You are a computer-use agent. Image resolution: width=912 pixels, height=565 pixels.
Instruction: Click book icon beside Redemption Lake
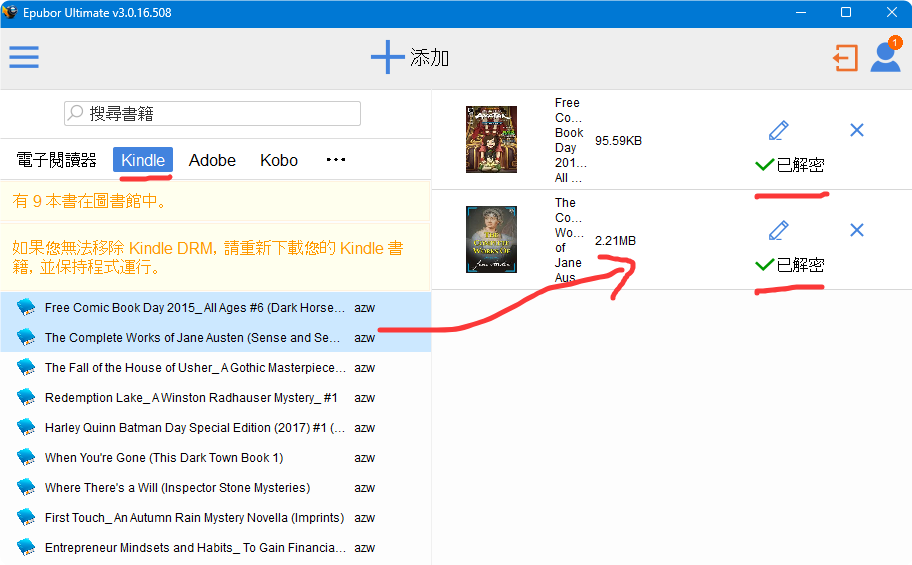(26, 397)
